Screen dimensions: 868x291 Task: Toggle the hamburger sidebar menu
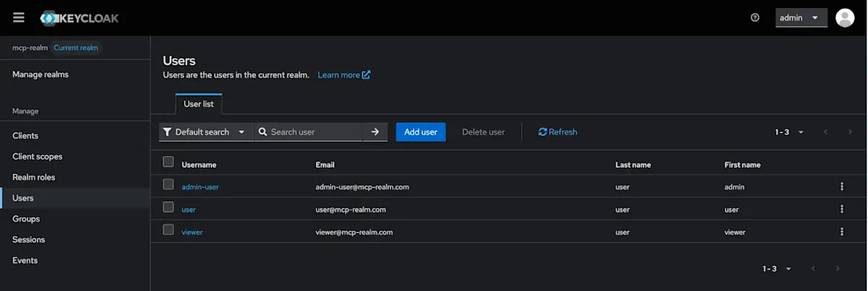coord(19,17)
